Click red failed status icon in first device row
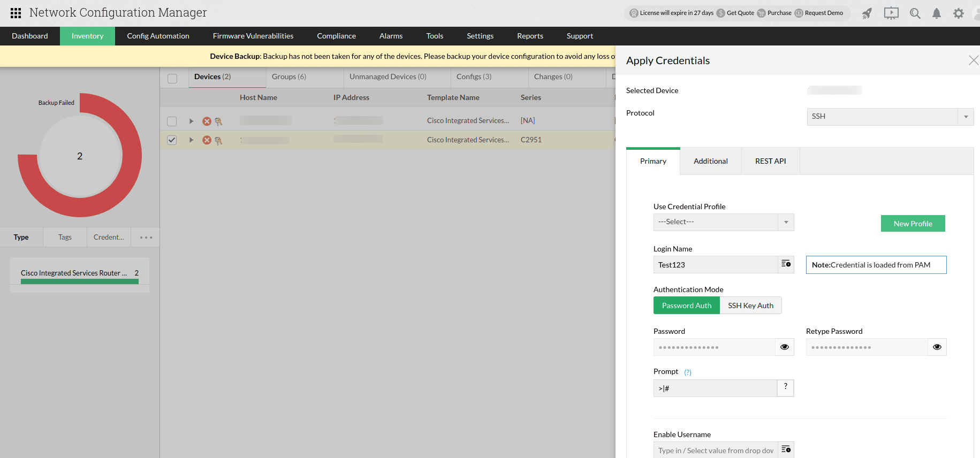This screenshot has width=980, height=458. 207,121
